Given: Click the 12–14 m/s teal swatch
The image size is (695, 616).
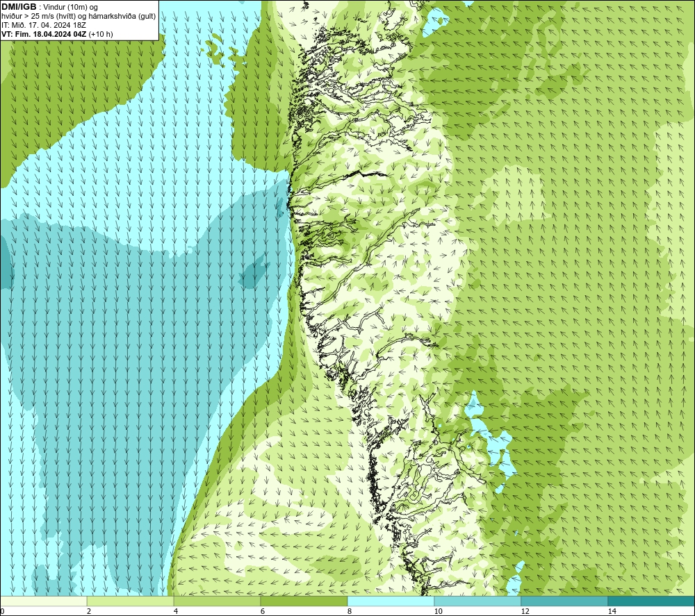Looking at the screenshot, I should pos(564,601).
